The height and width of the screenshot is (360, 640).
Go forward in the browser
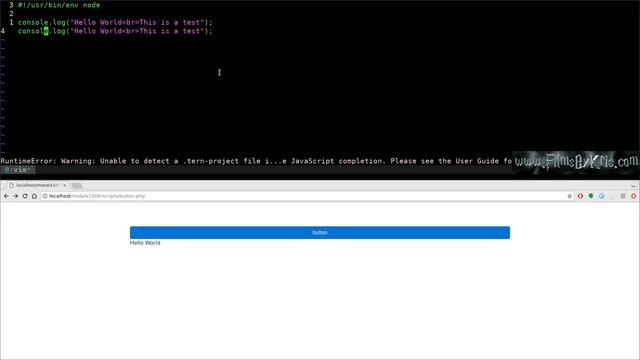click(x=16, y=196)
